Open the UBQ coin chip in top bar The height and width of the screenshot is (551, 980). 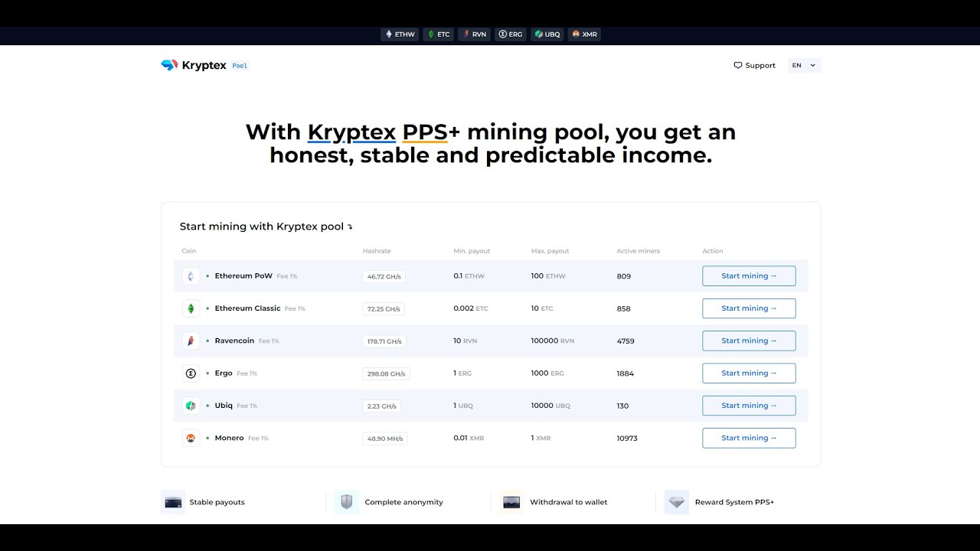pyautogui.click(x=547, y=34)
